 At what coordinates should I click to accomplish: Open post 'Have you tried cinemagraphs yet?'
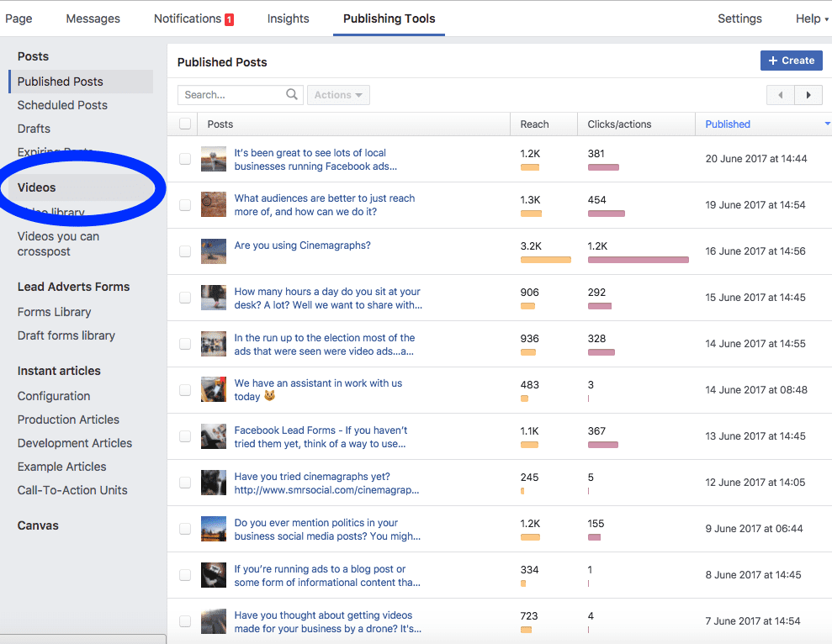(x=327, y=483)
